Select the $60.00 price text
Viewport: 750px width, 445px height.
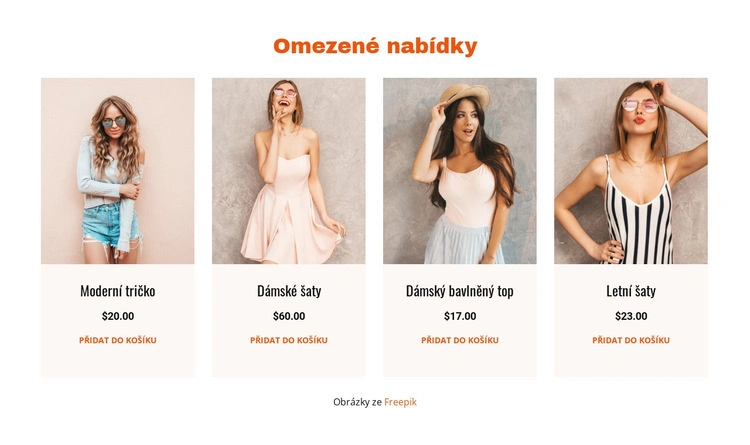[x=289, y=316]
